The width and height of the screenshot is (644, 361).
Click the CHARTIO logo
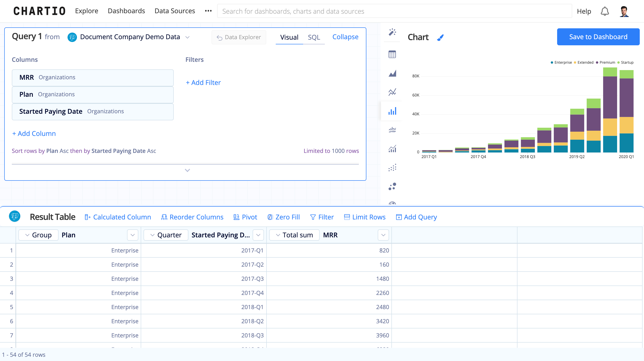(x=39, y=11)
